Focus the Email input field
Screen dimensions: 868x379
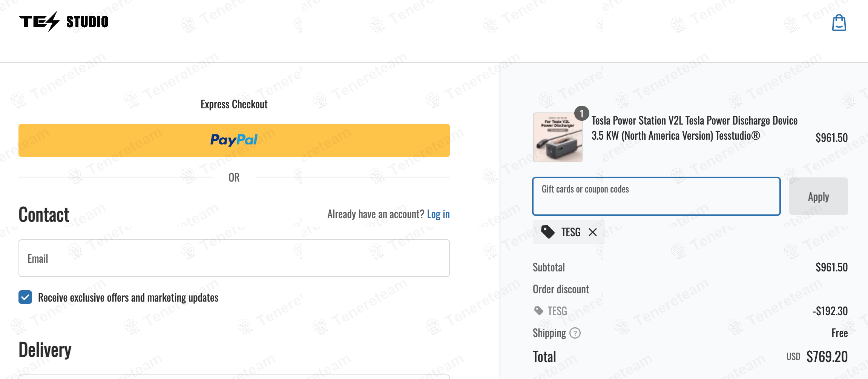(x=234, y=258)
